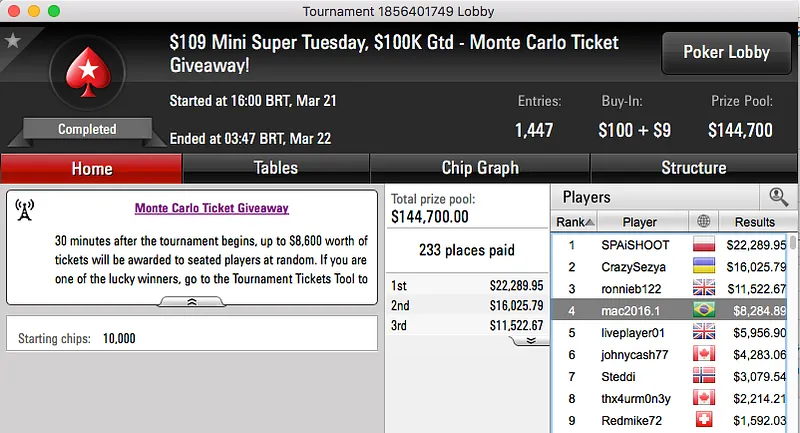The width and height of the screenshot is (800, 433).
Task: Click the Poker Lobby button
Action: point(725,53)
